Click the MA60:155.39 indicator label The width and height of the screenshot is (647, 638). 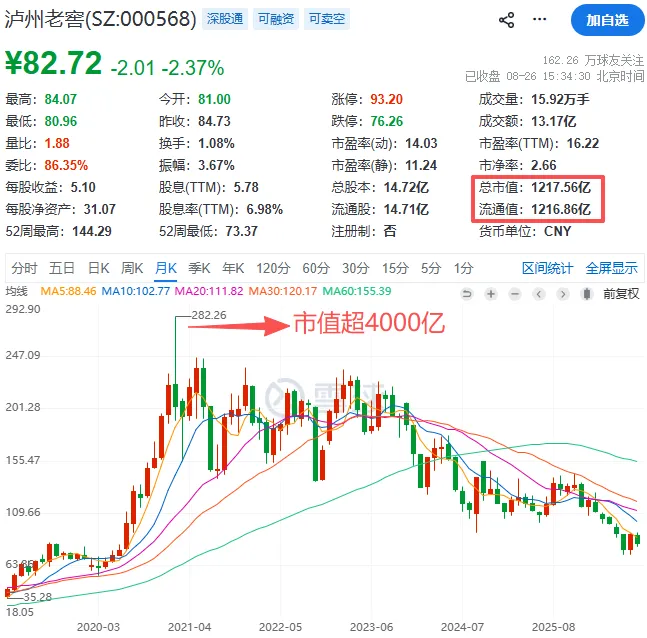[357, 291]
